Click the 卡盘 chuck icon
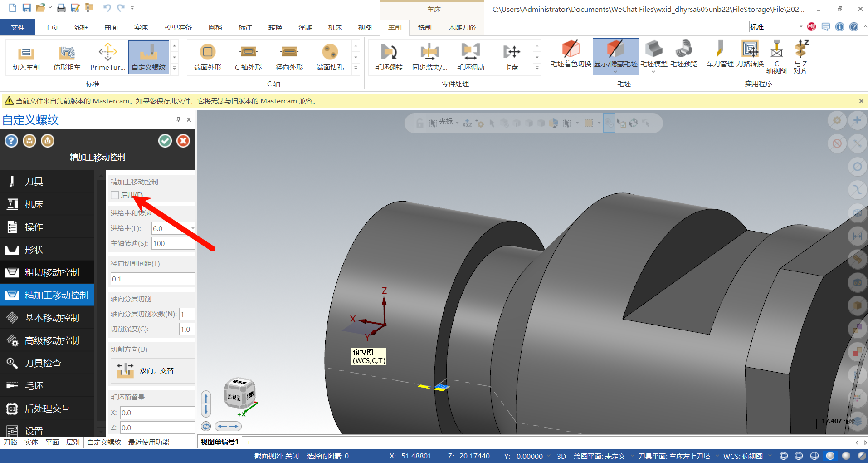Image resolution: width=868 pixels, height=463 pixels. click(x=512, y=58)
